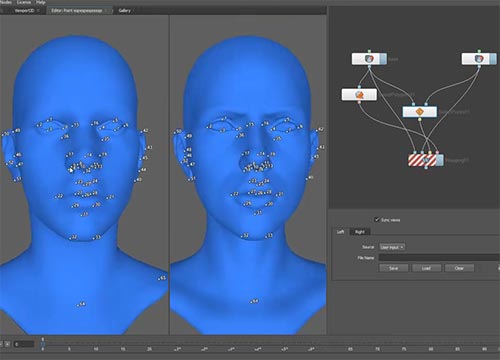
Task: Click the Load button
Action: 426,268
